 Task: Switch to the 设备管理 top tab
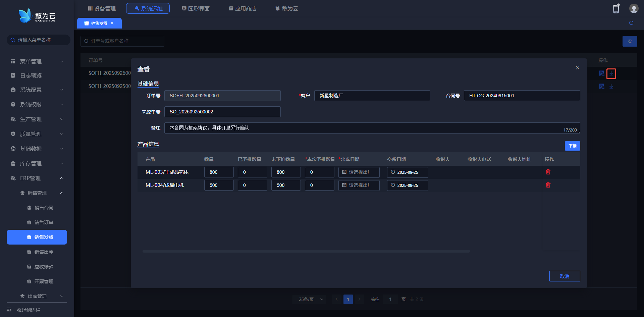click(102, 8)
